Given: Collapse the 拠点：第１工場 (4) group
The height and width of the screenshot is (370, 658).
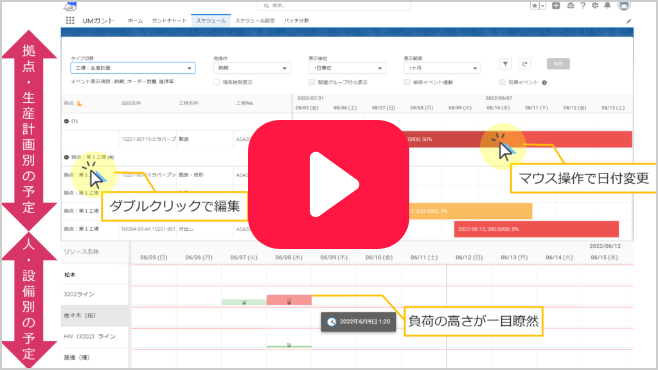Looking at the screenshot, I should [x=66, y=157].
